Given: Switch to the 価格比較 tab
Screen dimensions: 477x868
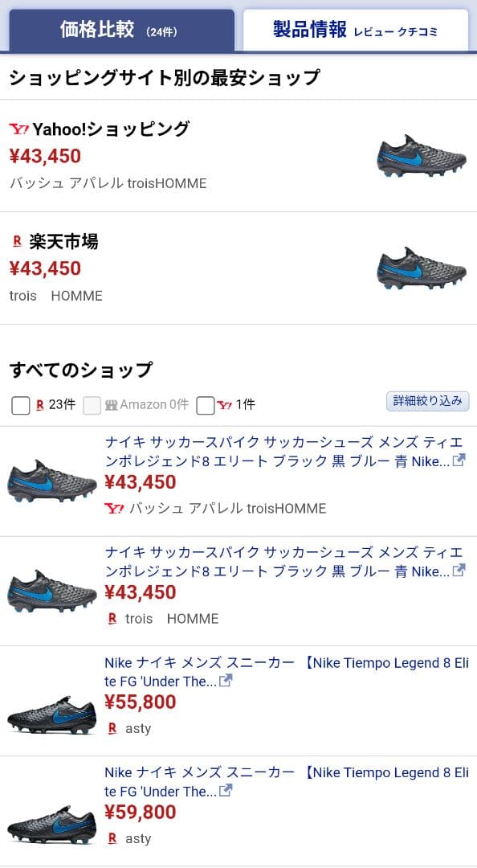Looking at the screenshot, I should click(119, 30).
